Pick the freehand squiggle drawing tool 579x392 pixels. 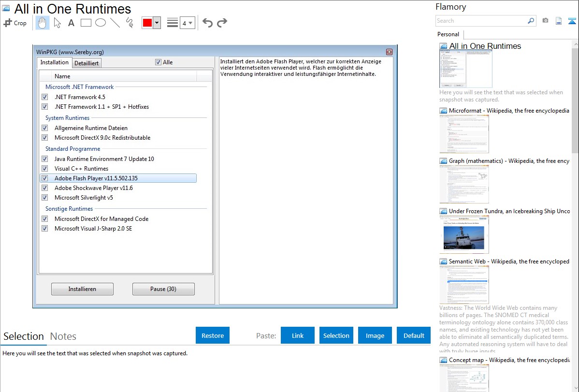[130, 23]
